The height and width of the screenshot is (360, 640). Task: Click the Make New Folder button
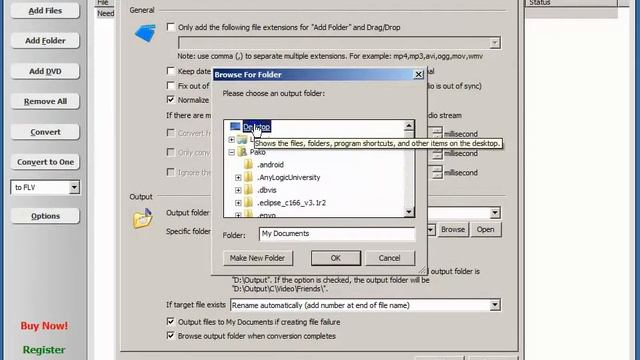point(258,258)
